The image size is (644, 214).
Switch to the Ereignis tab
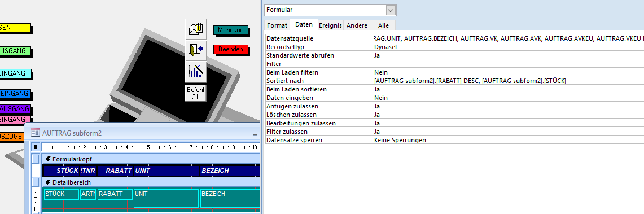tap(331, 25)
